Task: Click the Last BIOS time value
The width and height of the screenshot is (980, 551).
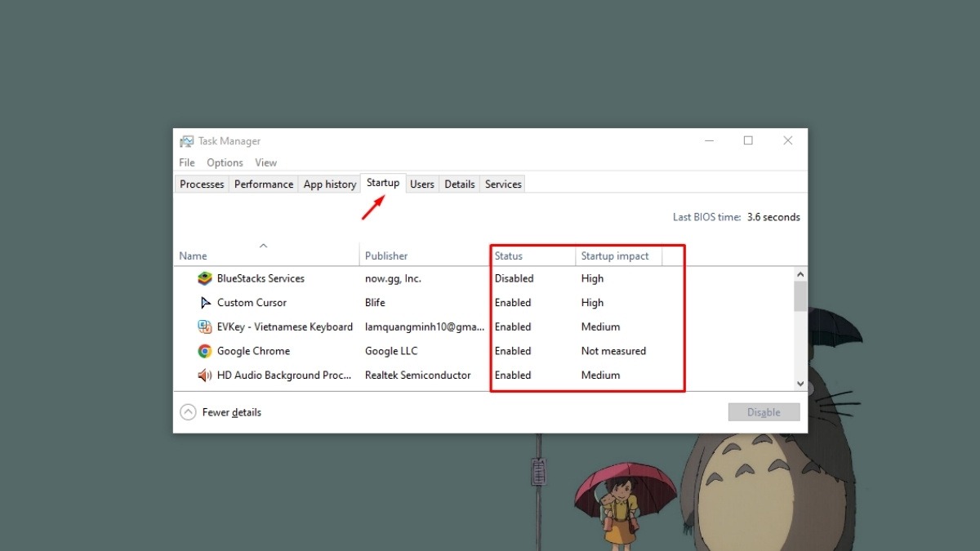Action: (773, 217)
